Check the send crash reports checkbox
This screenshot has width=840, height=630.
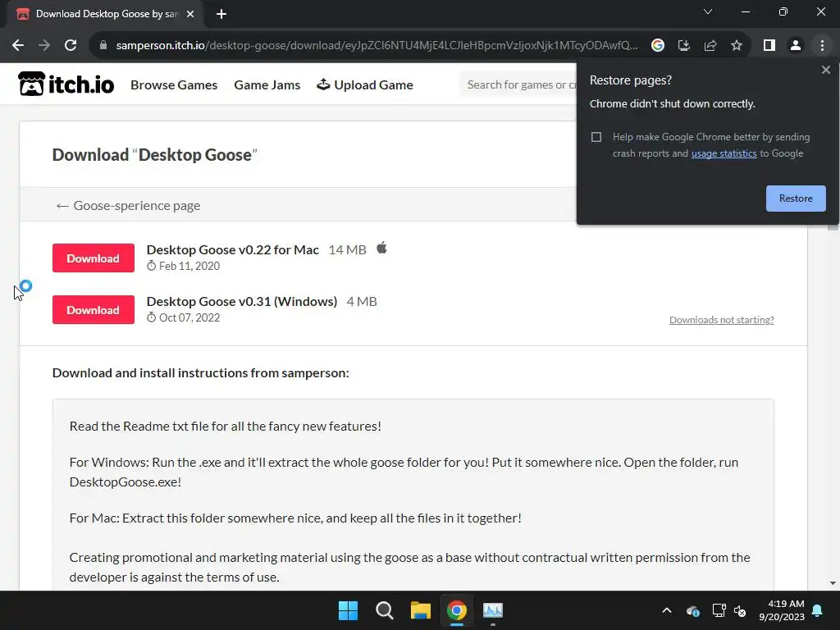pyautogui.click(x=596, y=137)
